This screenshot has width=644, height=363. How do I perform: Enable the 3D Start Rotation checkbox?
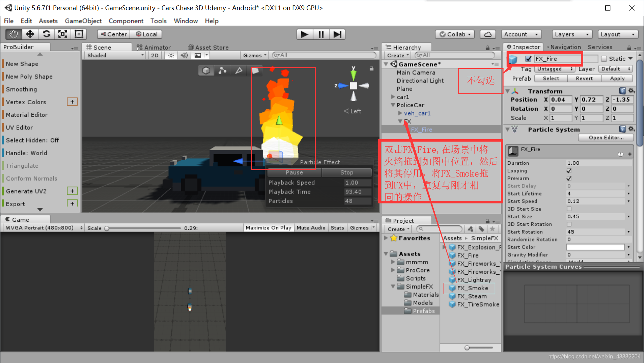pos(569,224)
